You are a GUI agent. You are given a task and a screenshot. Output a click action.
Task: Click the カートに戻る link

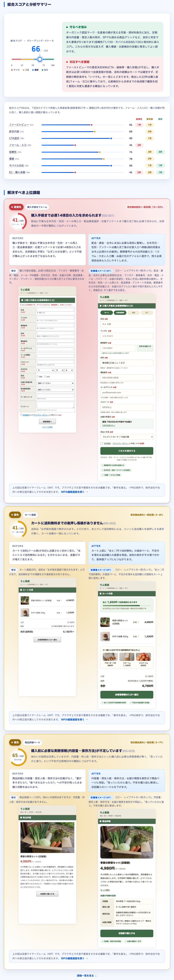click(47, 427)
